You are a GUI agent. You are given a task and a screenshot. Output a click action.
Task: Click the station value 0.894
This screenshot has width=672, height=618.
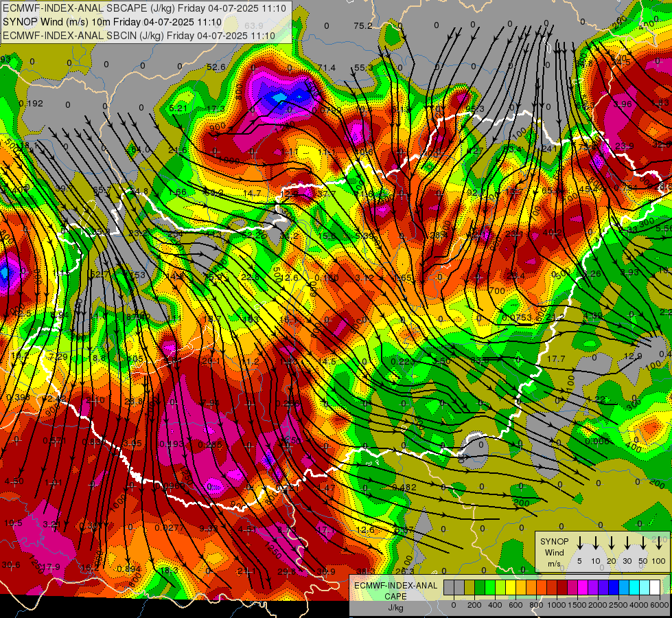click(128, 569)
